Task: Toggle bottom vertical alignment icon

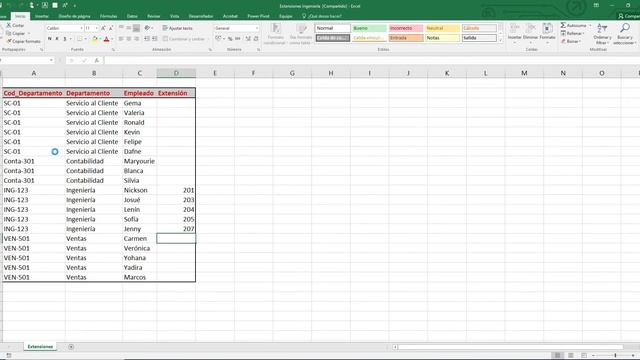Action: 137,28
